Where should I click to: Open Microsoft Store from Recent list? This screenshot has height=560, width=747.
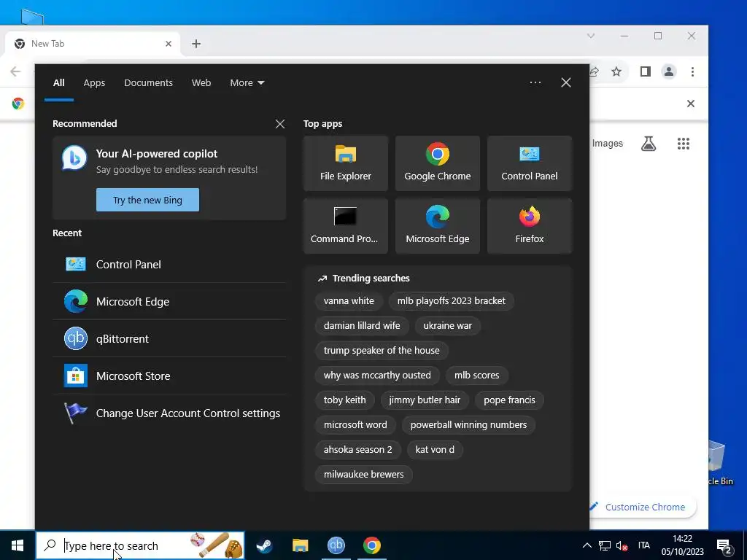[169, 376]
